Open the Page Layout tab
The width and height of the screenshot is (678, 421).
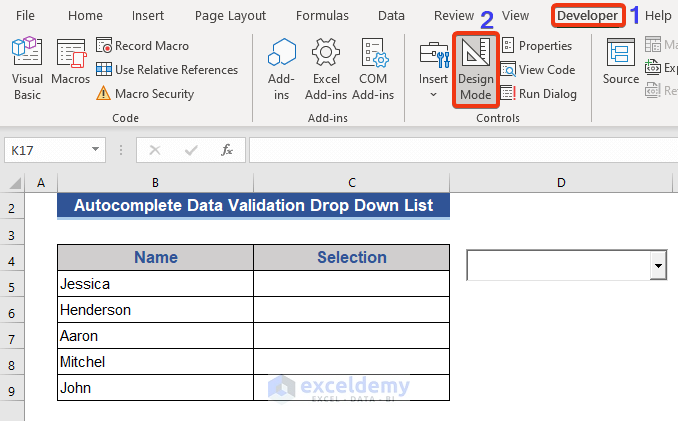230,16
